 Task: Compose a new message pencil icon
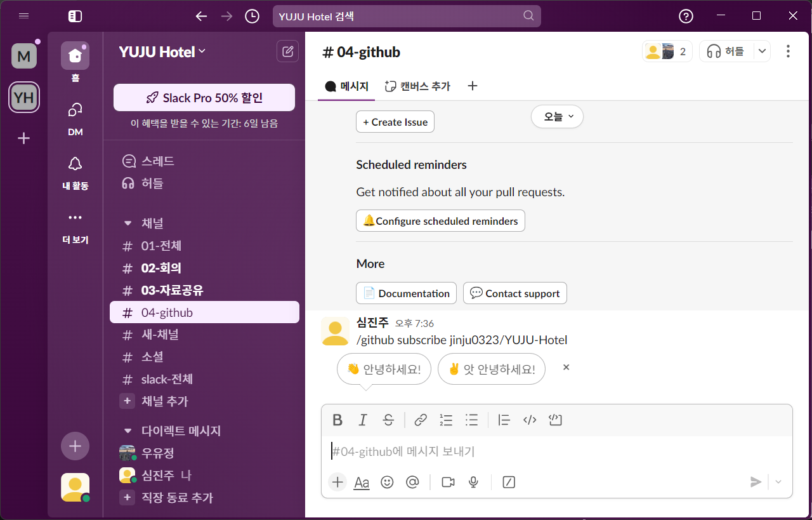click(287, 51)
